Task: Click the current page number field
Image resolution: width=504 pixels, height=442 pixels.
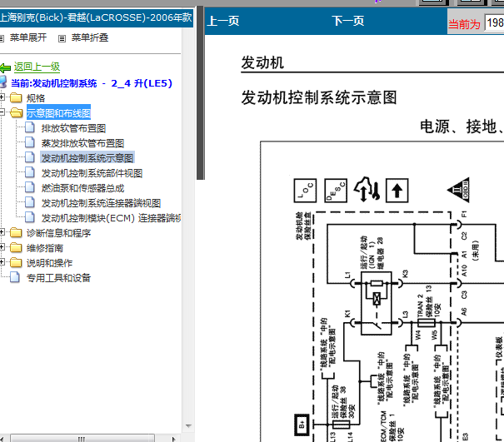Action: click(494, 22)
